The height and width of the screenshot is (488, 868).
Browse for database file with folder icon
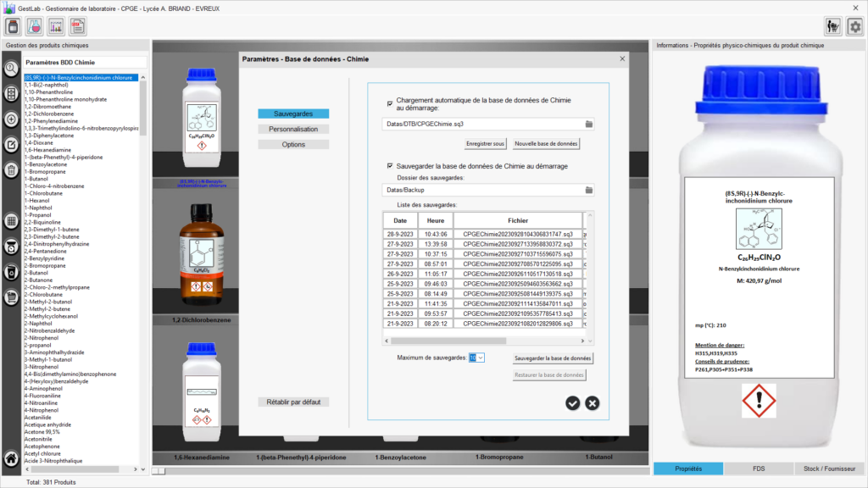tap(588, 125)
